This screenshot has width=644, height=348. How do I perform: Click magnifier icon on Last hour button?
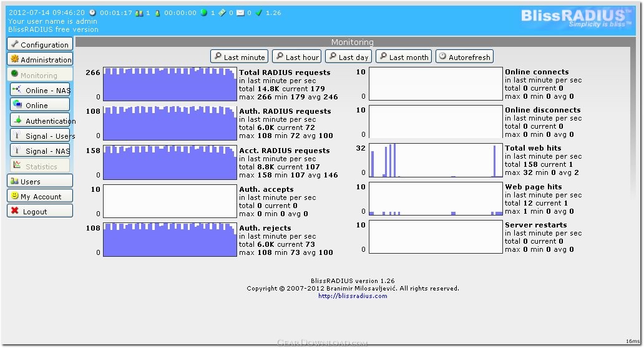coord(280,56)
